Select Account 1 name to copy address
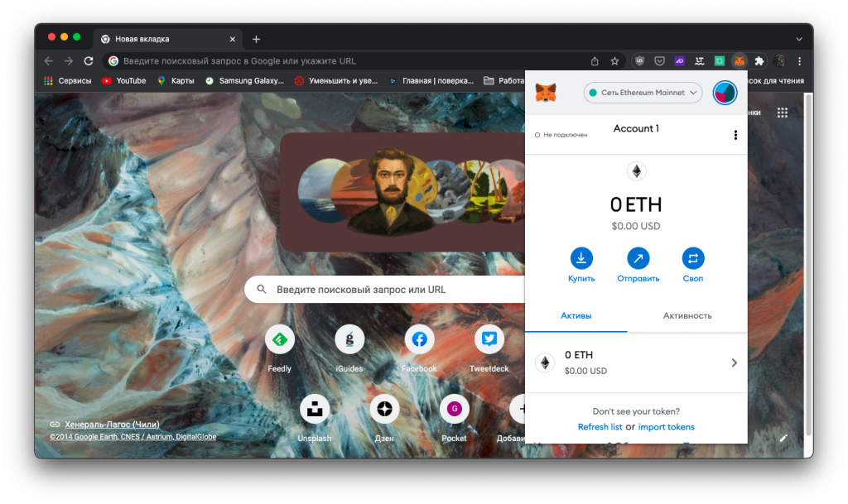 point(636,128)
